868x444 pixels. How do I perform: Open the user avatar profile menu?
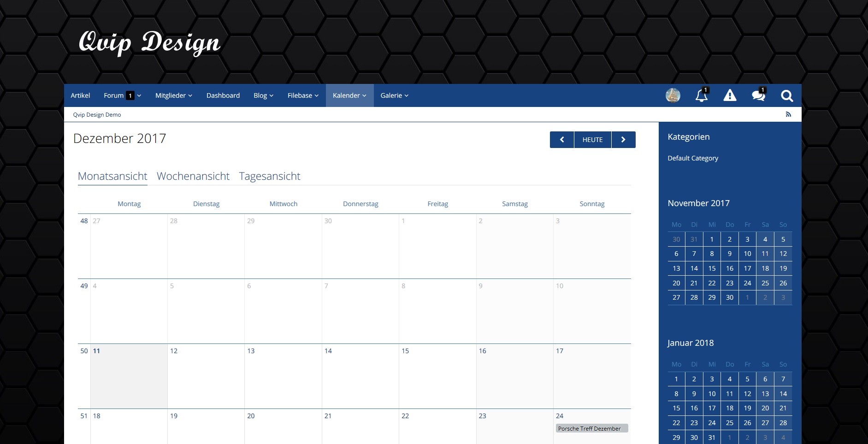673,95
